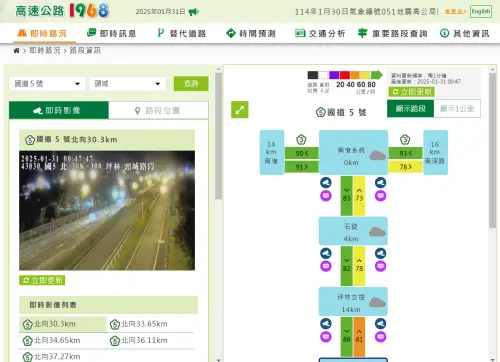500x362 pixels.
Task: Open the 高速公路 1968 site logo
Action: 62,11
